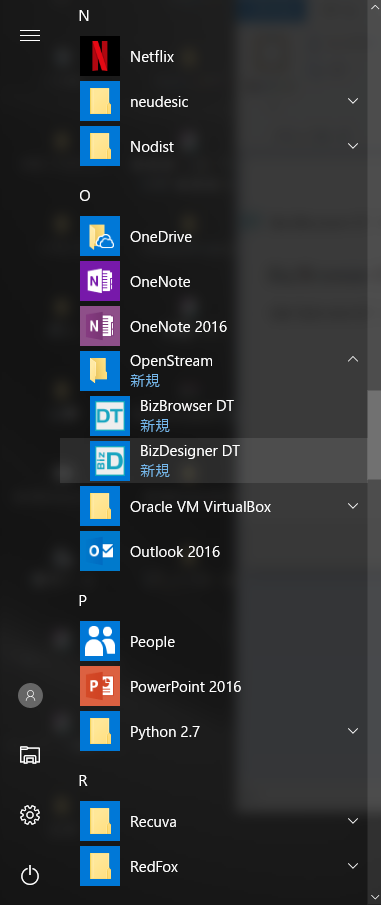Viewport: 381px width, 905px height.
Task: Launch the Netflix app icon
Action: [x=100, y=56]
